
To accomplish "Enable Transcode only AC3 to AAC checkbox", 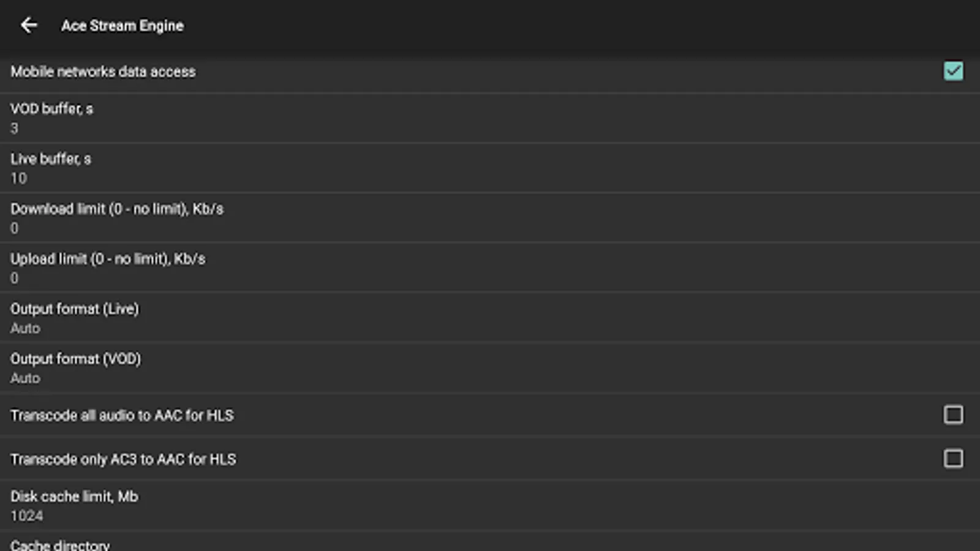I will [x=953, y=459].
